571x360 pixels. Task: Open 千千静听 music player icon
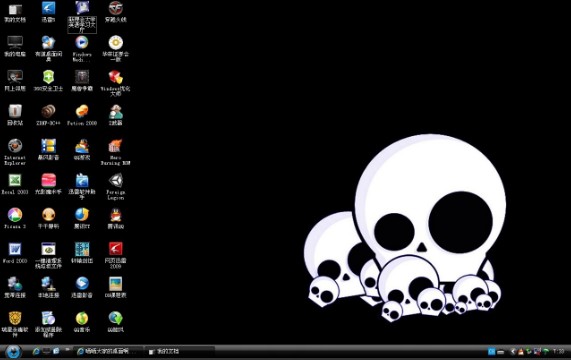coord(48,218)
